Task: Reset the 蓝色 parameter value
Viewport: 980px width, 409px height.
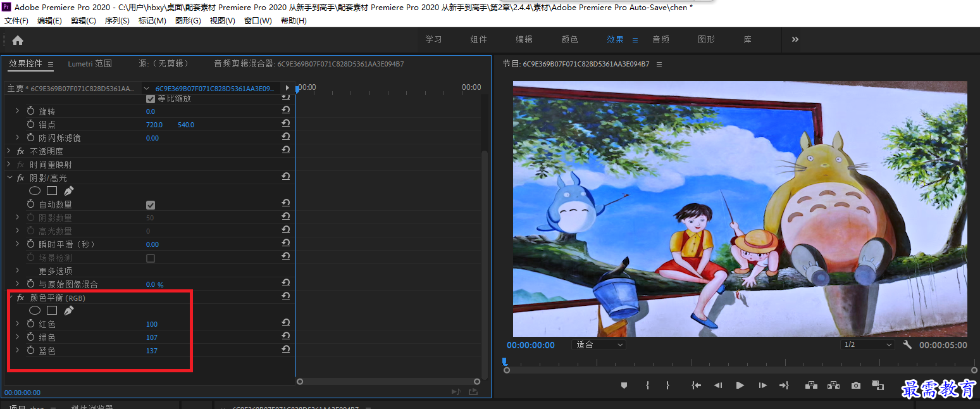Action: pyautogui.click(x=286, y=350)
